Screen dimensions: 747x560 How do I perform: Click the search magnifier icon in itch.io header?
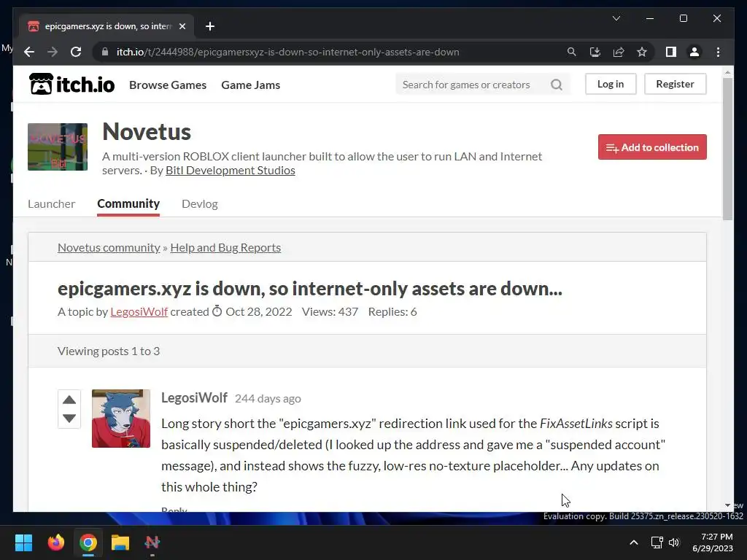tap(557, 85)
